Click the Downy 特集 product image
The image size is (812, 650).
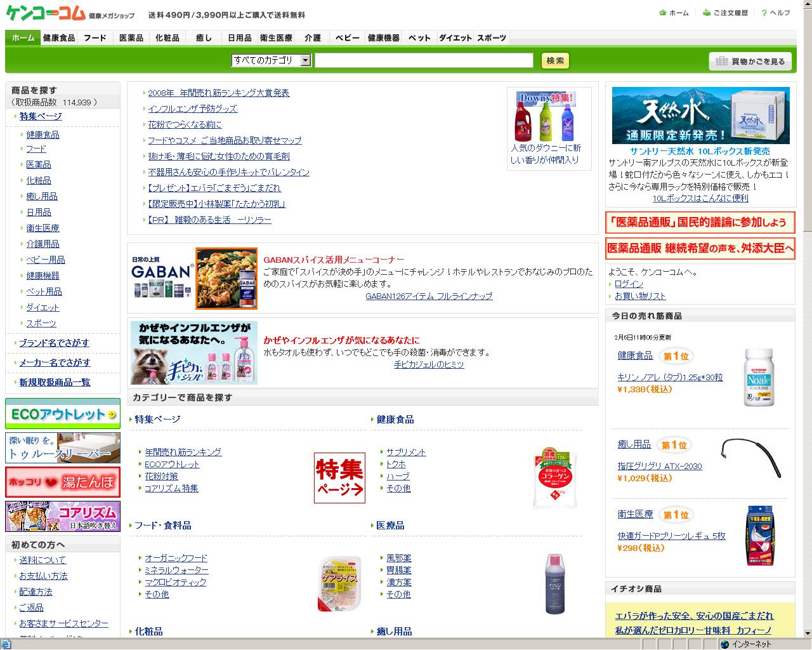546,116
